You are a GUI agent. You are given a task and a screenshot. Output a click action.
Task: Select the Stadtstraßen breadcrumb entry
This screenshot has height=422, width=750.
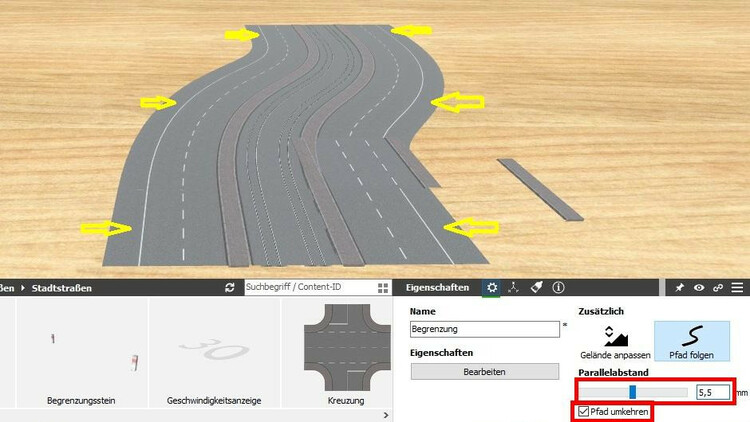click(62, 288)
